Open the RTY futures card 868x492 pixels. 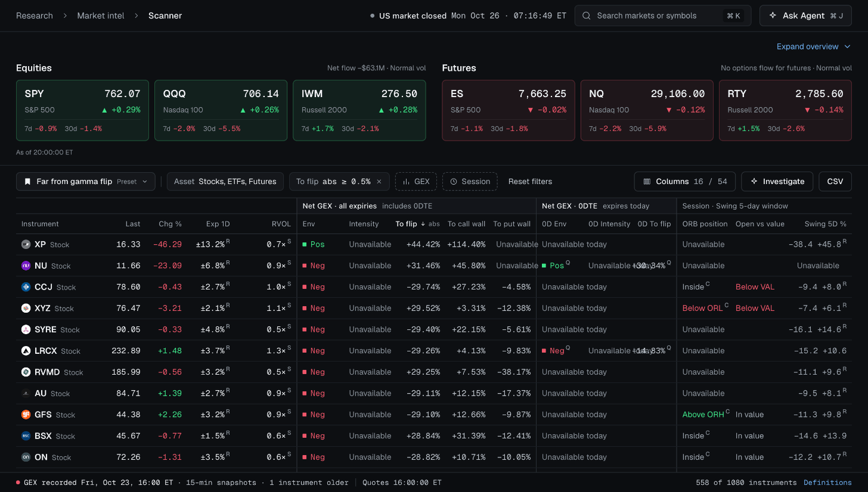click(785, 111)
